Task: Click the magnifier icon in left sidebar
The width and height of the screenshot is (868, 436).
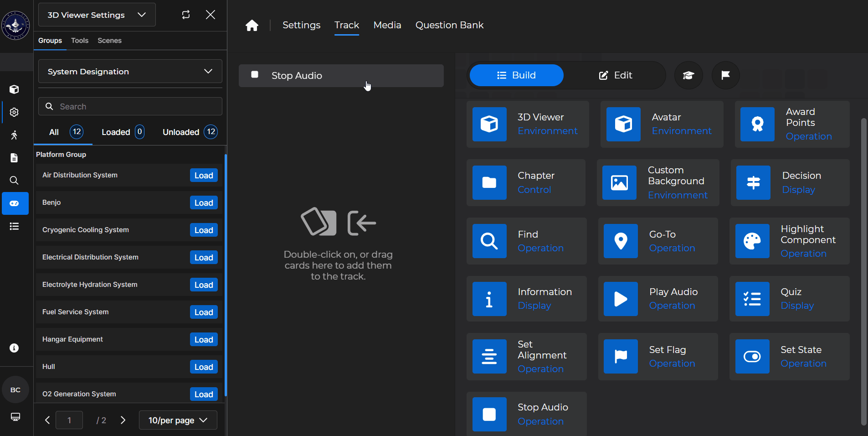Action: [x=14, y=181]
